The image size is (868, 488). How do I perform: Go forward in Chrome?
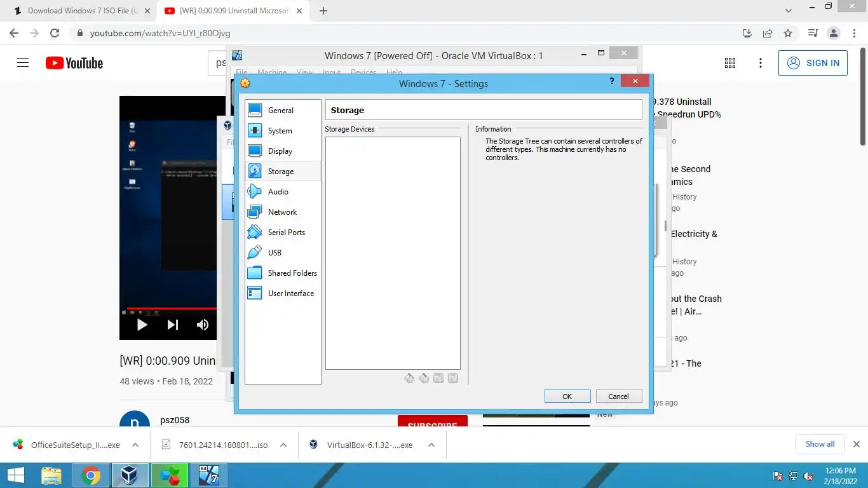coord(34,33)
